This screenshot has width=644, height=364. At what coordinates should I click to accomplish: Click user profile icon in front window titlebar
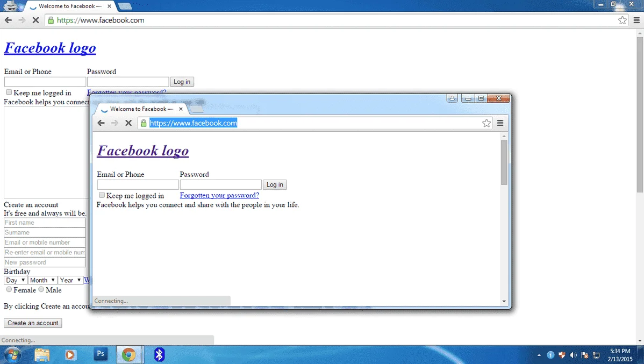click(452, 98)
